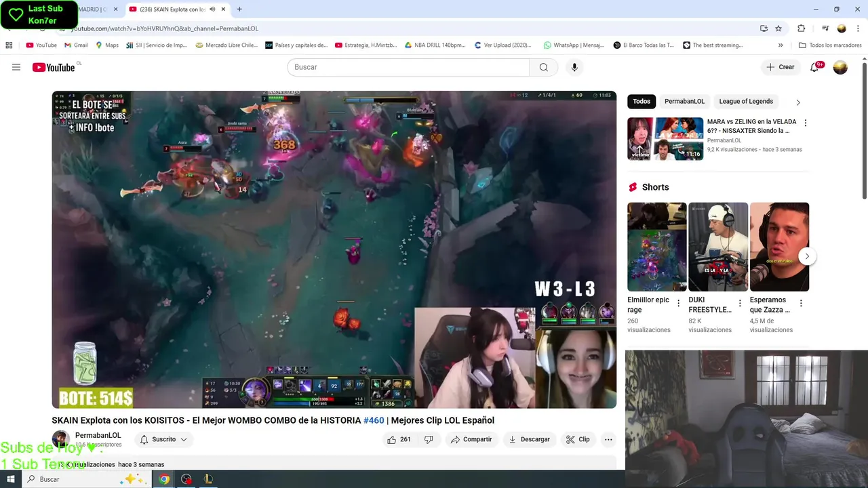Click the Chrome address bar URL

coord(165,28)
